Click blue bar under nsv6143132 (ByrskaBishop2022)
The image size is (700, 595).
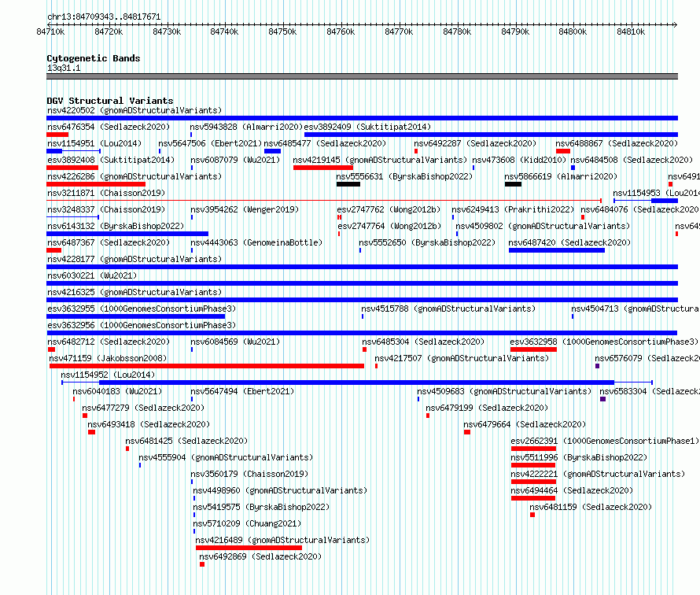127,234
